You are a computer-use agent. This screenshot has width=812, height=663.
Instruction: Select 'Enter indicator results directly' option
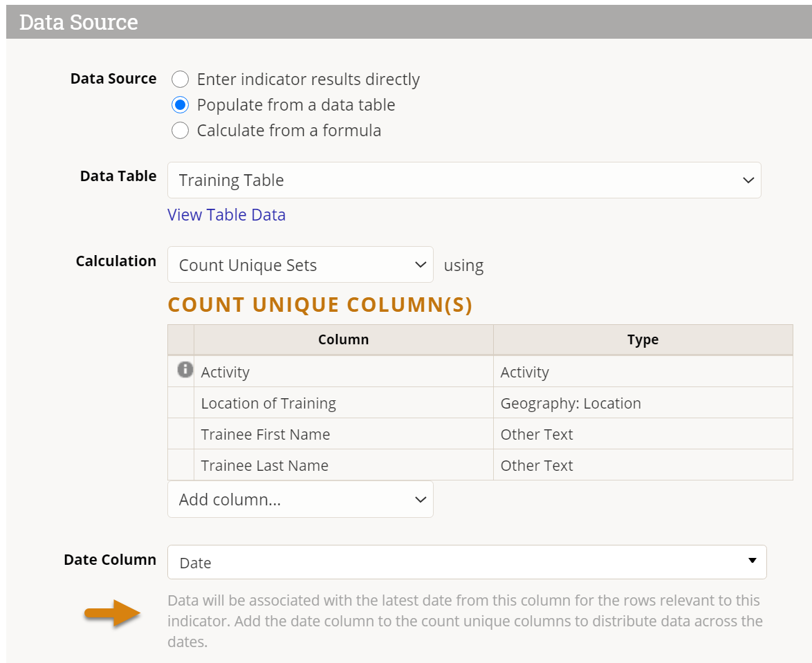pyautogui.click(x=180, y=80)
